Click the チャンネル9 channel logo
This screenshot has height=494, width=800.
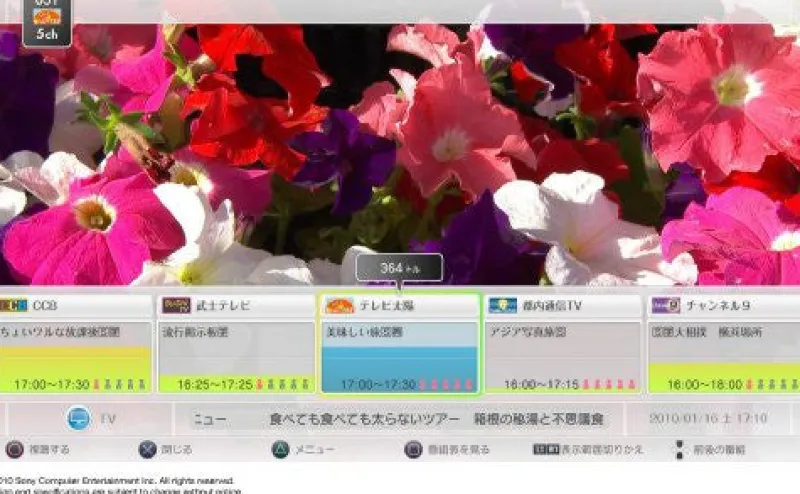666,306
